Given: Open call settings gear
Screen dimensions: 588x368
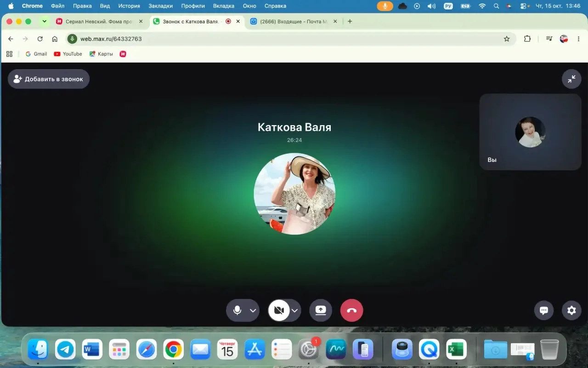Looking at the screenshot, I should 571,310.
